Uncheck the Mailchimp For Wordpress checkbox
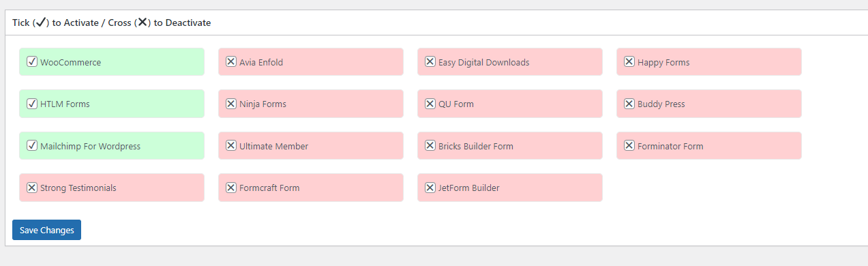Image resolution: width=868 pixels, height=266 pixels. point(31,145)
